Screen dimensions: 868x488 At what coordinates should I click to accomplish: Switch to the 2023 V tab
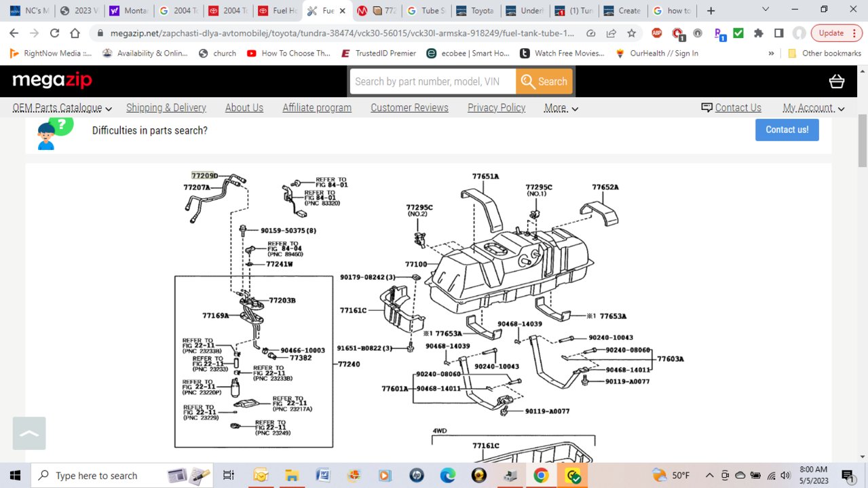pyautogui.click(x=78, y=11)
